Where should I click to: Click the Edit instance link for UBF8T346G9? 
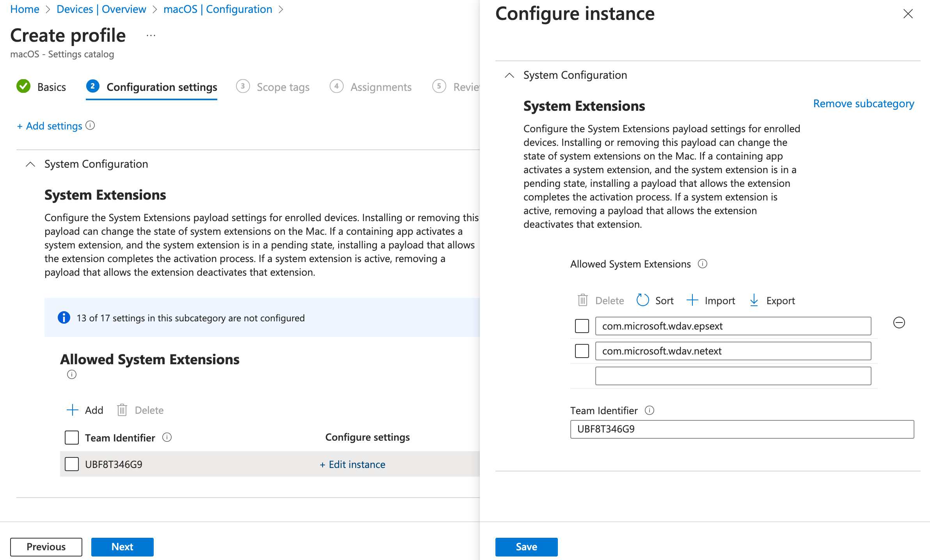pyautogui.click(x=351, y=464)
